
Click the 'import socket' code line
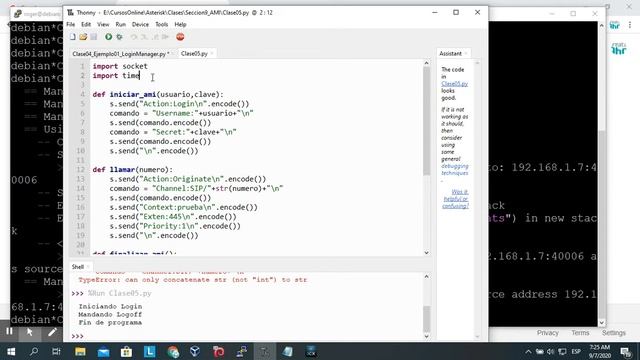pos(120,66)
